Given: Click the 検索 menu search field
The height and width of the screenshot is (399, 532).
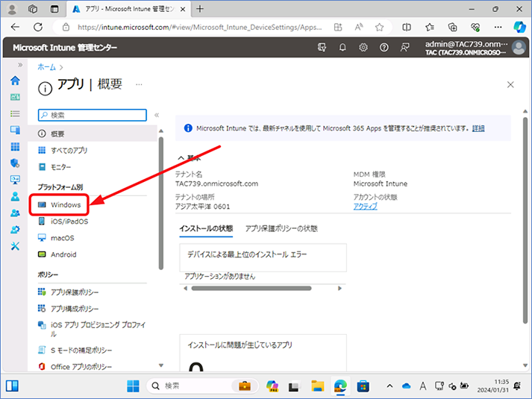Looking at the screenshot, I should pyautogui.click(x=93, y=115).
